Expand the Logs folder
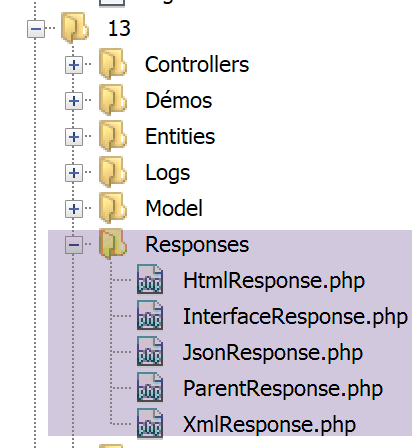414x448 pixels. point(74,173)
